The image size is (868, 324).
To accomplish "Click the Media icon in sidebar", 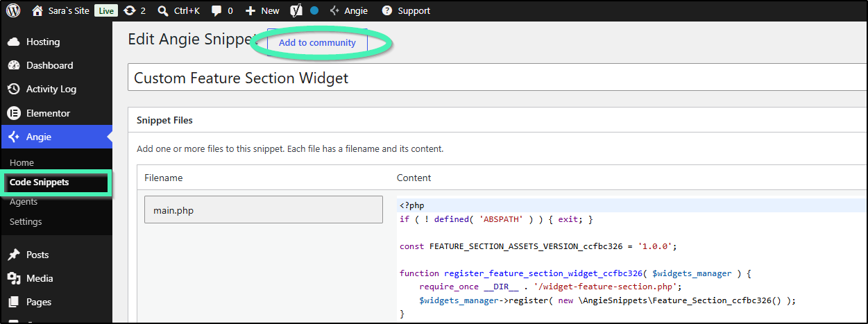I will tap(13, 278).
